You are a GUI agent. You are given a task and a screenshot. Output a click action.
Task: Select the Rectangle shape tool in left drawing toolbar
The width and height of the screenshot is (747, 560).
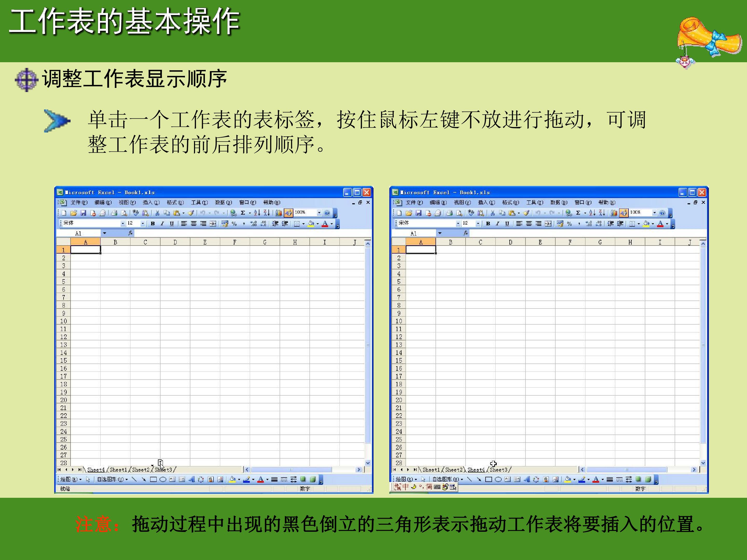point(153,479)
